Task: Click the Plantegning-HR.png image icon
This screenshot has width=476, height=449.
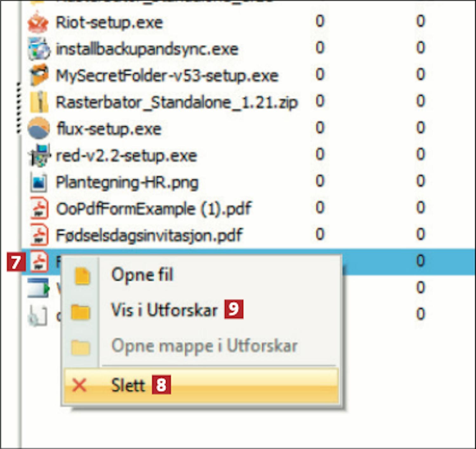Action: [x=39, y=182]
